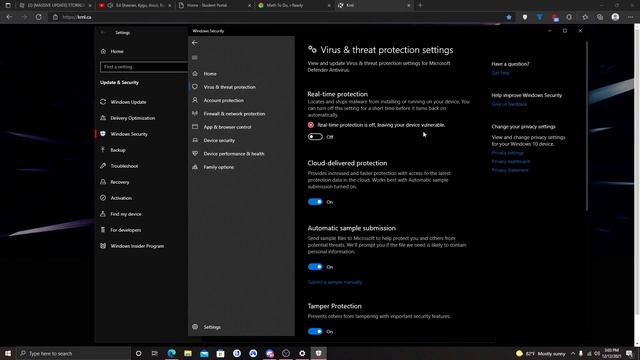Click the back arrow in Windows Security
This screenshot has width=640, height=360.
195,43
